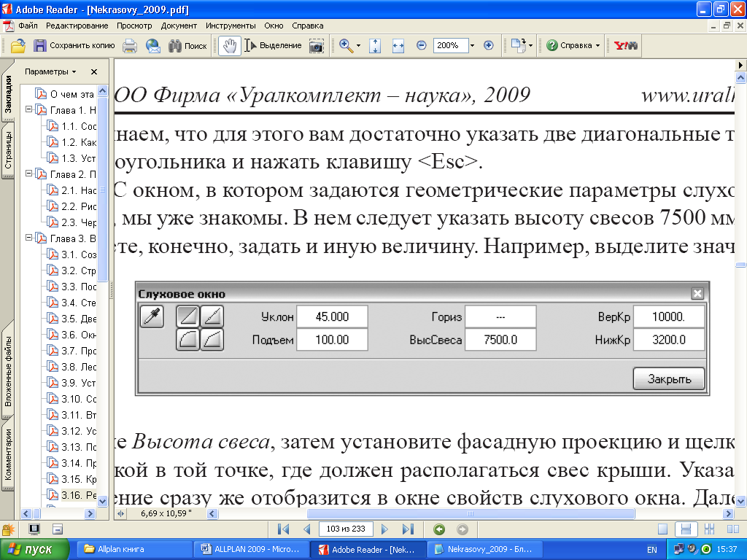Click the rotate pages toolbar icon
This screenshot has height=560, width=747.
(518, 46)
